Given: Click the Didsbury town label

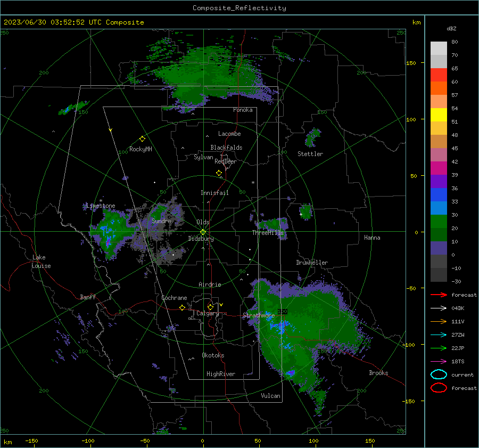Looking at the screenshot, I should pyautogui.click(x=201, y=239).
